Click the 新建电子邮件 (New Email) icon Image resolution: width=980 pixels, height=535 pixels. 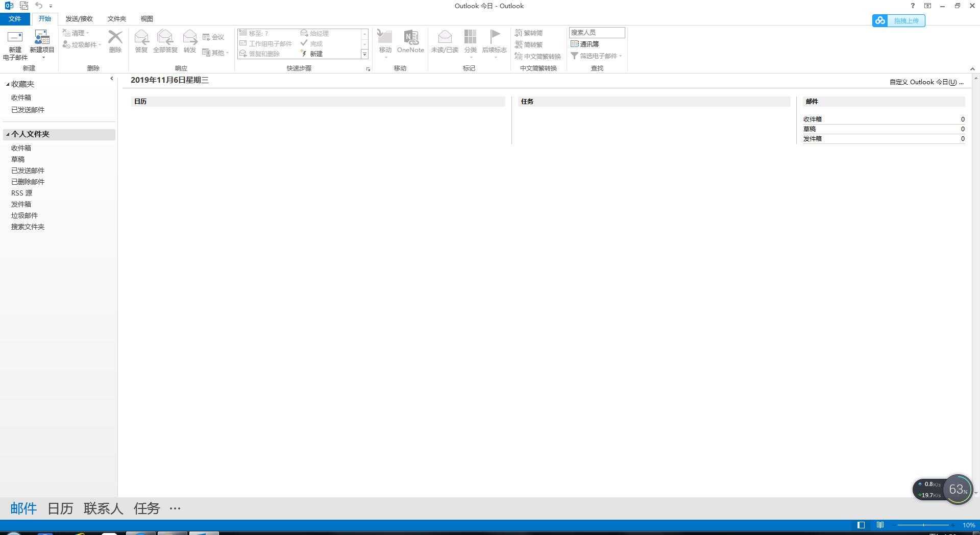click(15, 44)
